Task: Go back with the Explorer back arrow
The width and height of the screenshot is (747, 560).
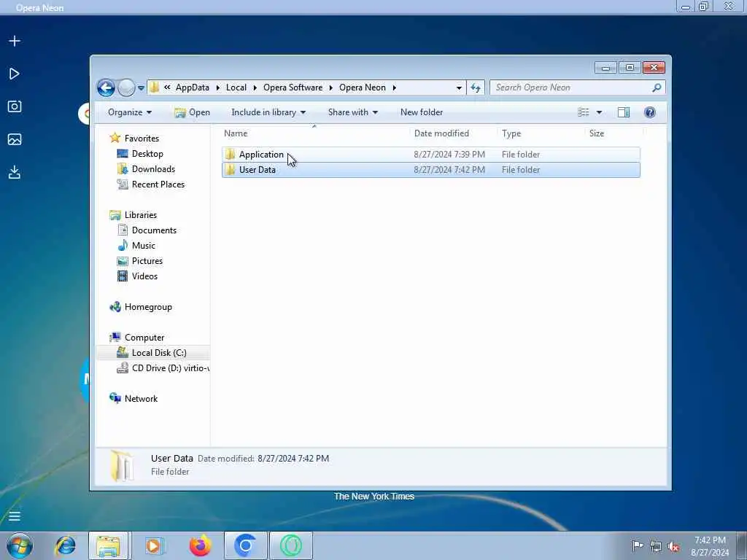Action: coord(106,87)
